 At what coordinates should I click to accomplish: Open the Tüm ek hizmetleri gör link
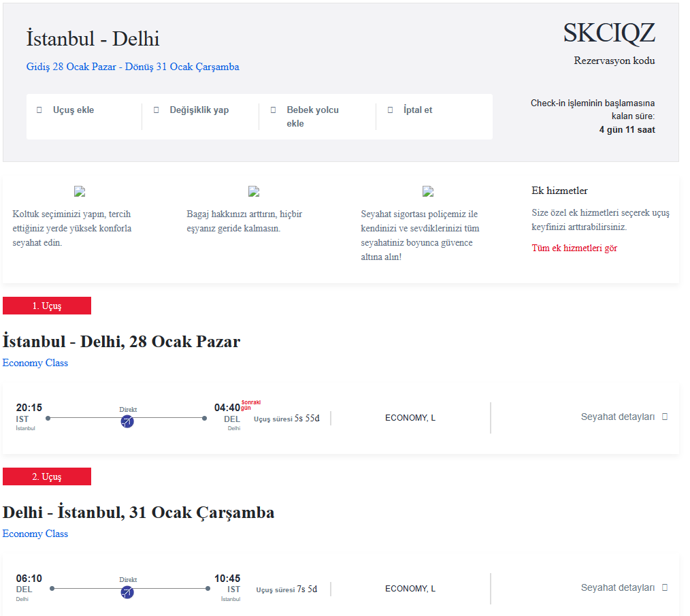point(574,248)
